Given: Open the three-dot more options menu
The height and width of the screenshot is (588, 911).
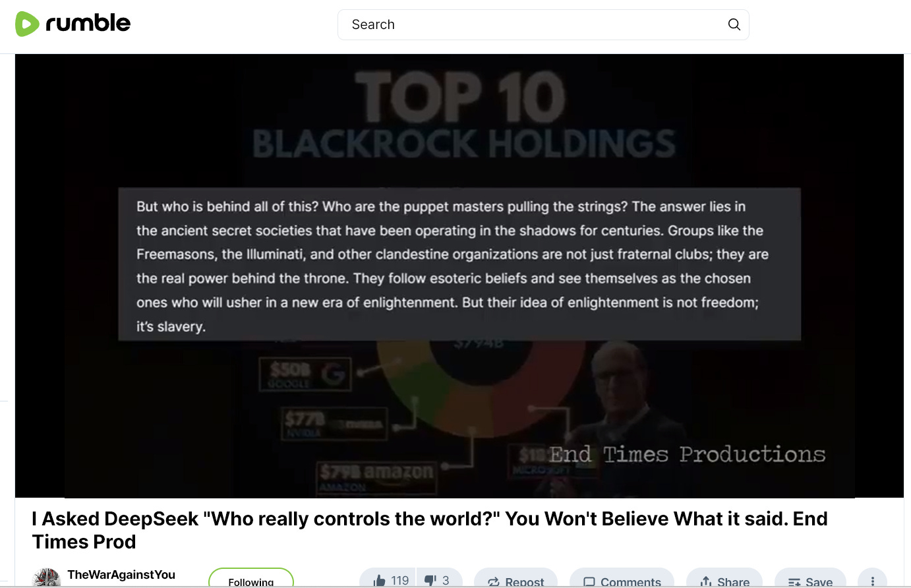Looking at the screenshot, I should point(872,578).
